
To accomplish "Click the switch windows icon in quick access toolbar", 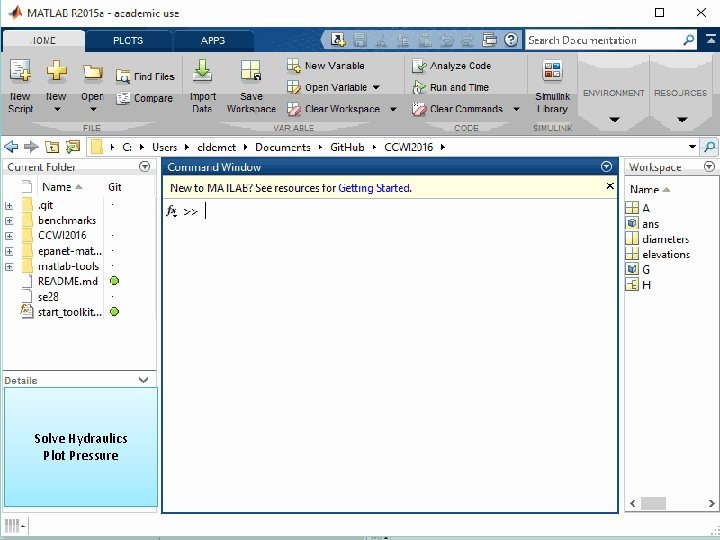I will tap(489, 40).
